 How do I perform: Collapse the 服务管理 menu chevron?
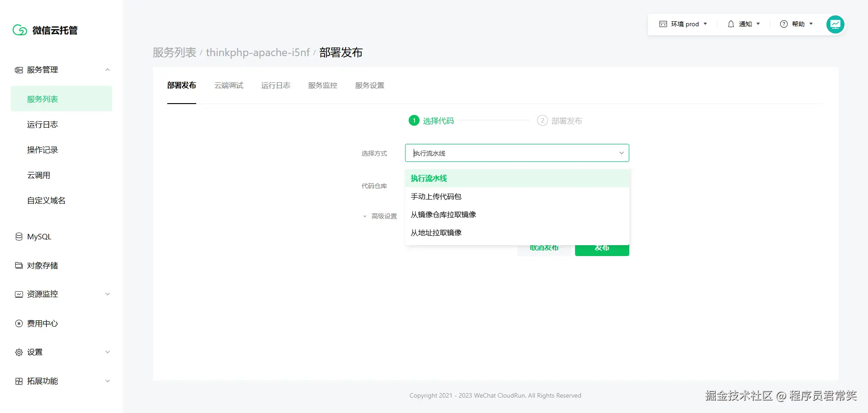point(108,70)
